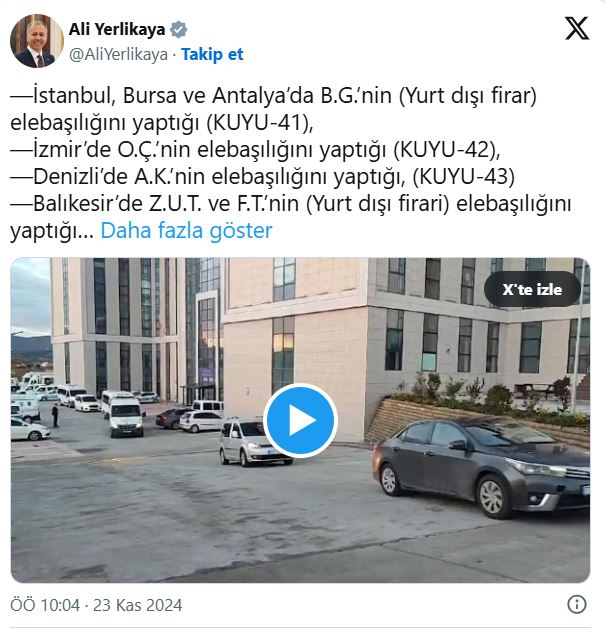Image resolution: width=606 pixels, height=630 pixels.
Task: Expand the tweet with "Daha fazla göster"
Action: click(186, 231)
